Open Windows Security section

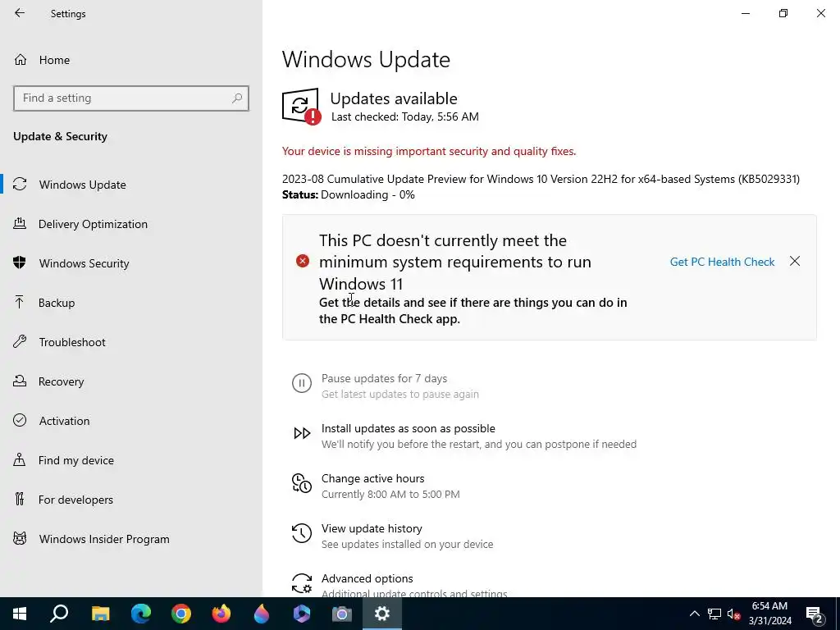point(84,263)
